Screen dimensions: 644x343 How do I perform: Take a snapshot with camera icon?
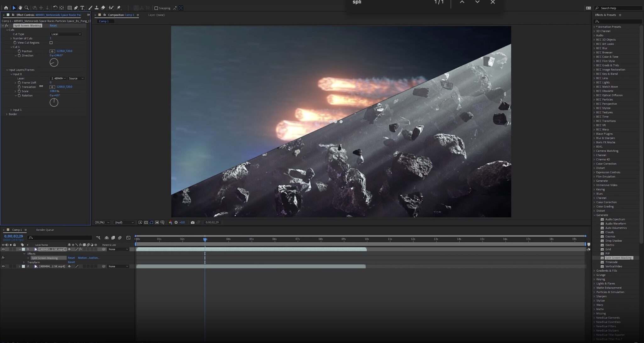[x=192, y=222]
